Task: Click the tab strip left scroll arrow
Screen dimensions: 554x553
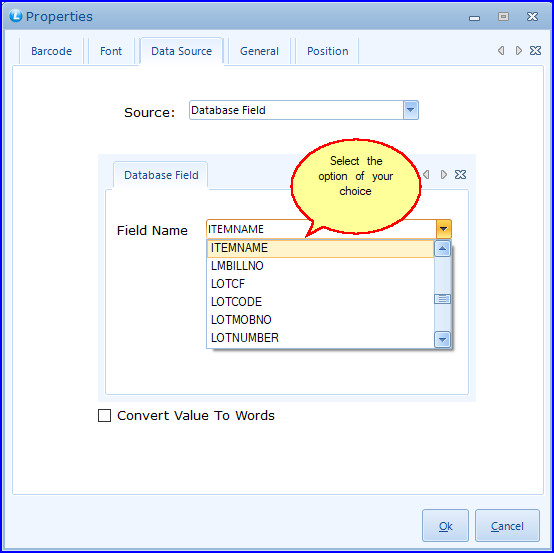Action: (x=501, y=51)
